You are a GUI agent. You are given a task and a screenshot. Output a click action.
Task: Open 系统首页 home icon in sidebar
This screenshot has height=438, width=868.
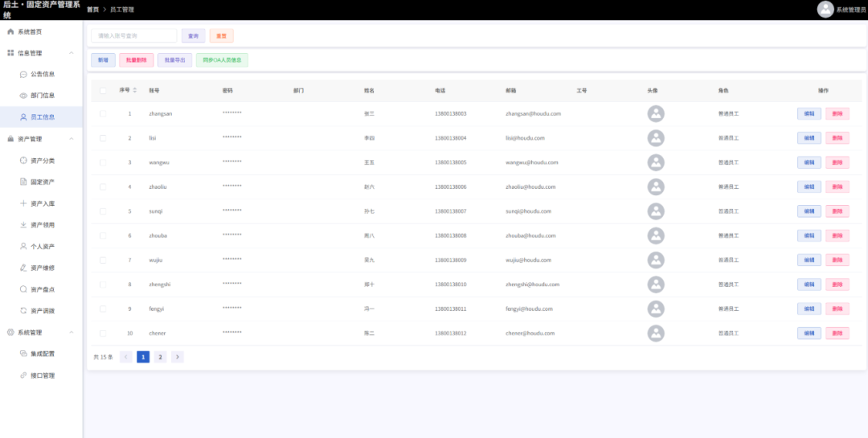pyautogui.click(x=10, y=31)
